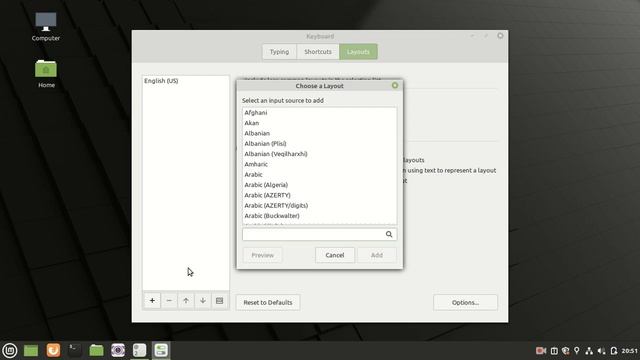Click the Cancel button
This screenshot has width=640, height=360.
335,255
